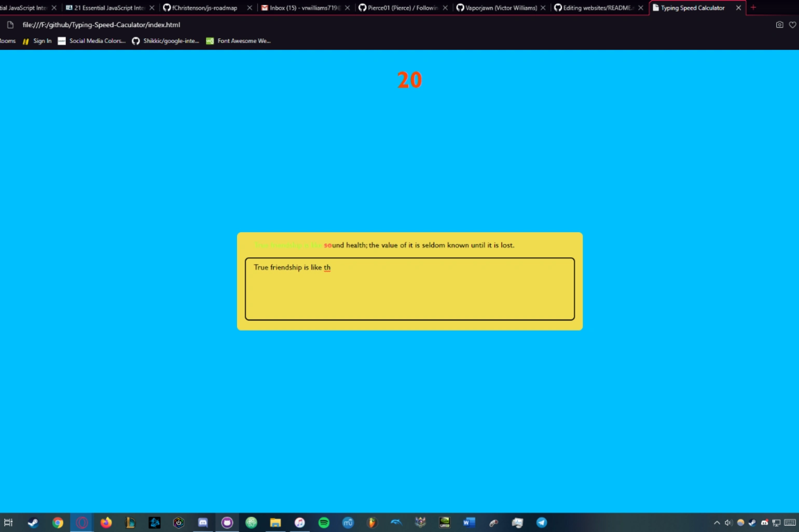Click the Steam icon in system tray

coord(752,523)
